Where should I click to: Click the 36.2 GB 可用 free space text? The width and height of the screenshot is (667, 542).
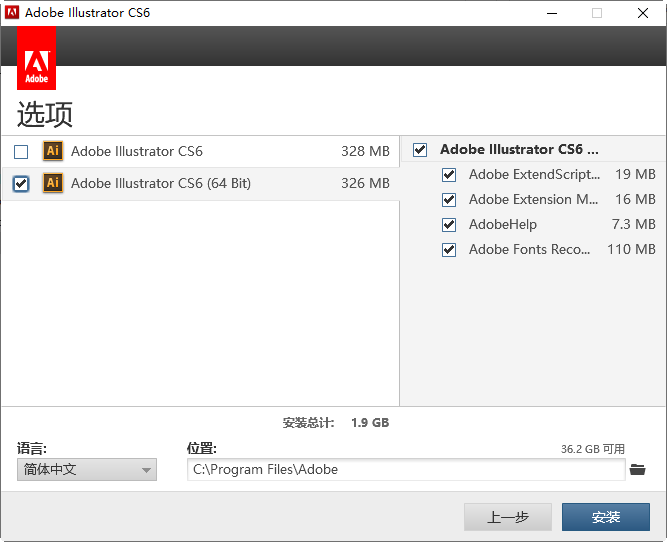[593, 449]
